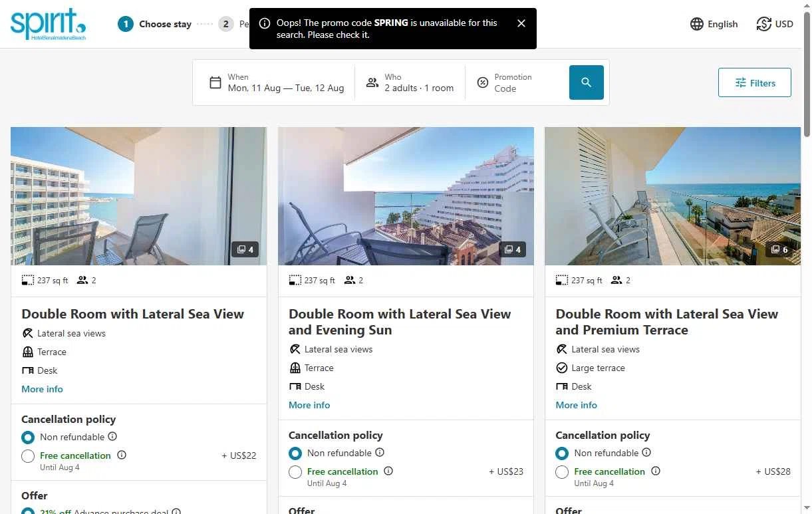The height and width of the screenshot is (514, 812).
Task: Show Non refundable info for first room
Action: [x=112, y=436]
